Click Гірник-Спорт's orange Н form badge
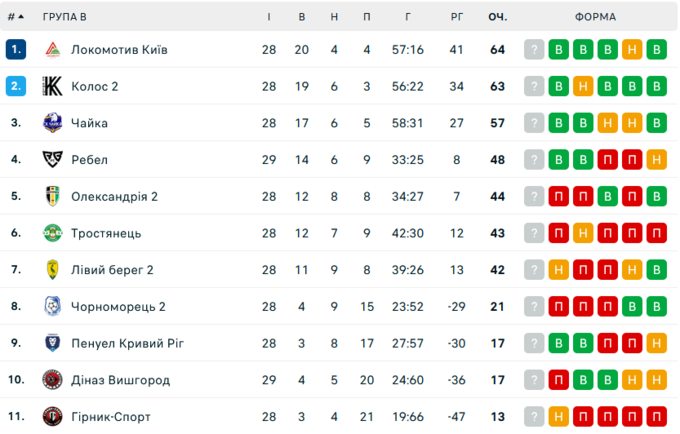The height and width of the screenshot is (434, 680). click(x=559, y=417)
